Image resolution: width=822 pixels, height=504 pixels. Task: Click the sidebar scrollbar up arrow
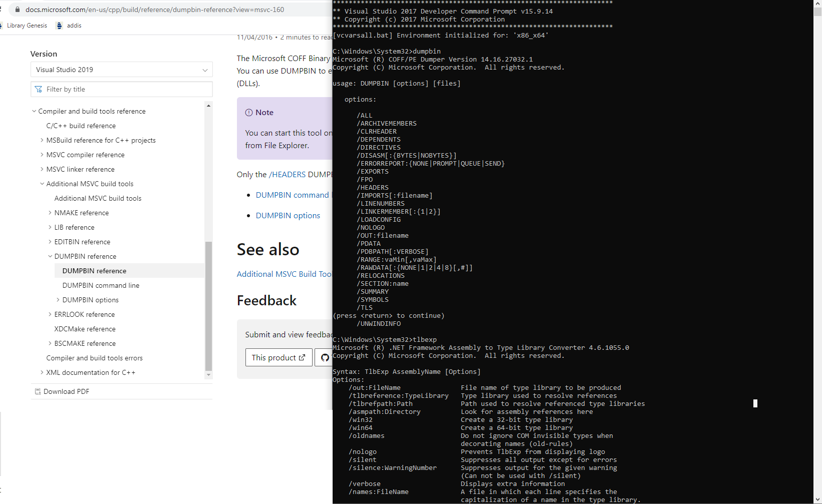point(208,105)
